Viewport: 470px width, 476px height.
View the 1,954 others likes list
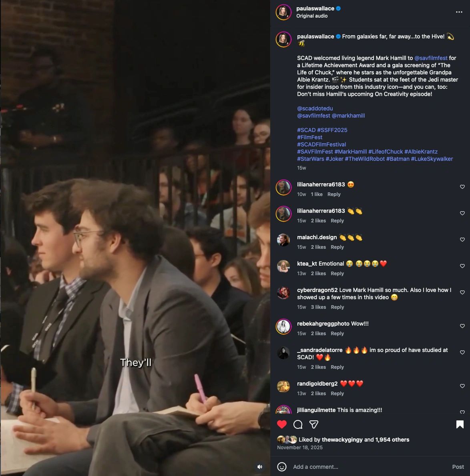392,440
